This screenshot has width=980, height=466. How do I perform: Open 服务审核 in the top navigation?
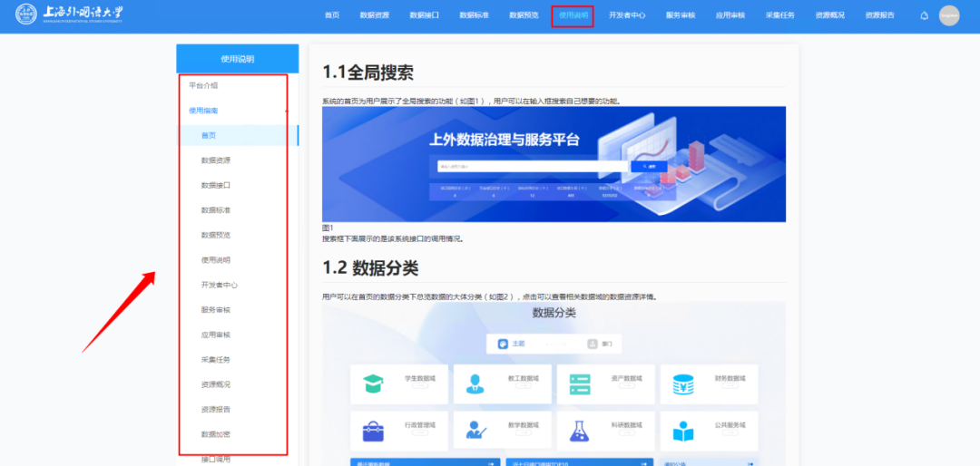pyautogui.click(x=681, y=15)
